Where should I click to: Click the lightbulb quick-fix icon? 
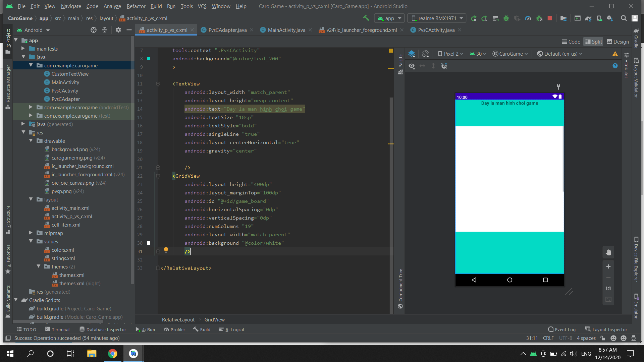point(166,250)
